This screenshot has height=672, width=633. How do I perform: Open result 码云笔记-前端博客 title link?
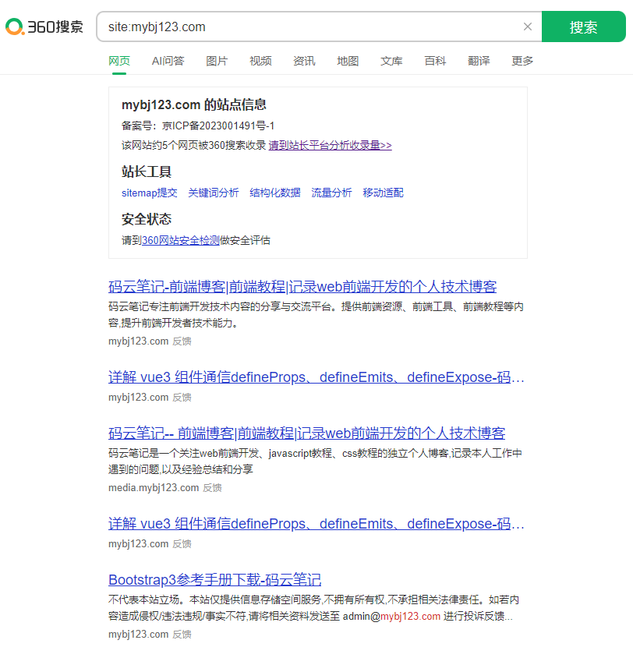coord(302,286)
